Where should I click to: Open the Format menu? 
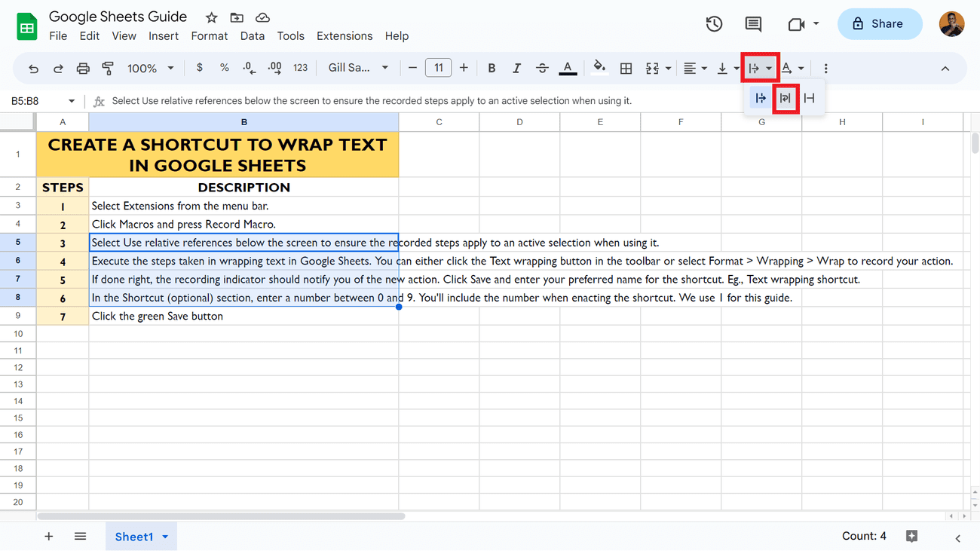[209, 36]
